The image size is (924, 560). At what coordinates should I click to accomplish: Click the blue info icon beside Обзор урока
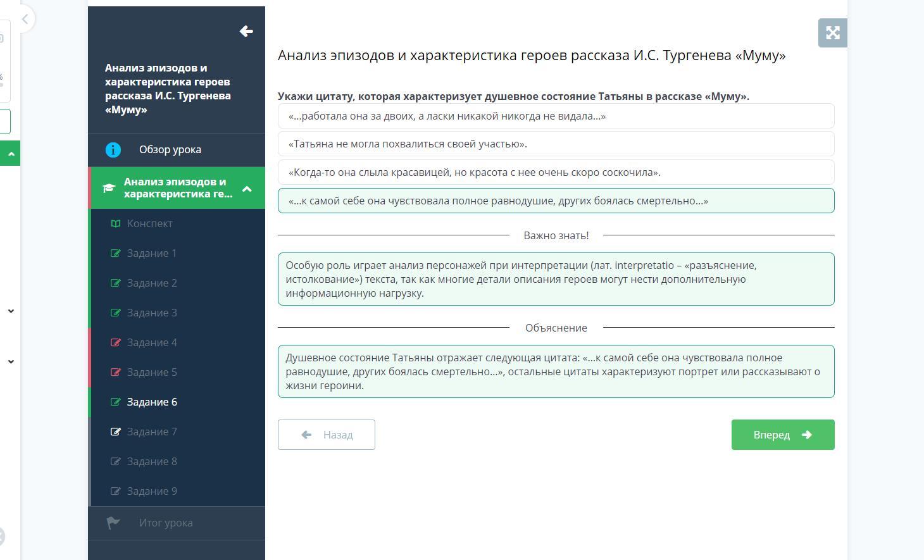click(x=113, y=150)
